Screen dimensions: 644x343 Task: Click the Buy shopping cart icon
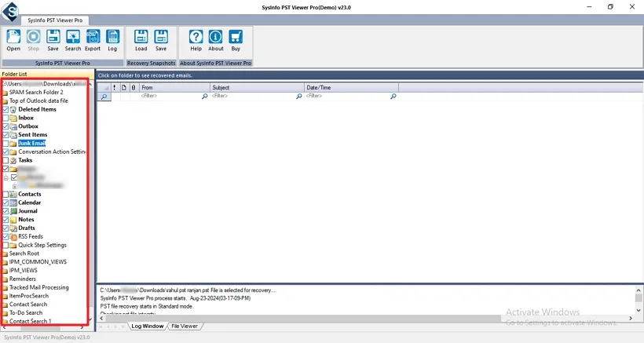point(236,37)
